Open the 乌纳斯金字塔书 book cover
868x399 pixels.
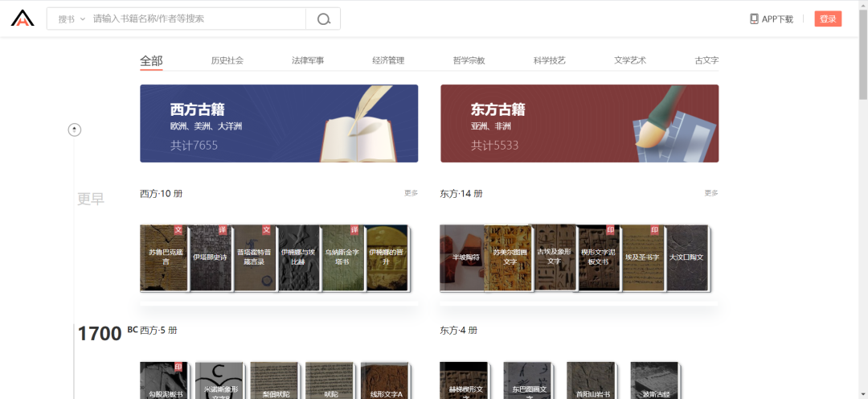point(342,257)
